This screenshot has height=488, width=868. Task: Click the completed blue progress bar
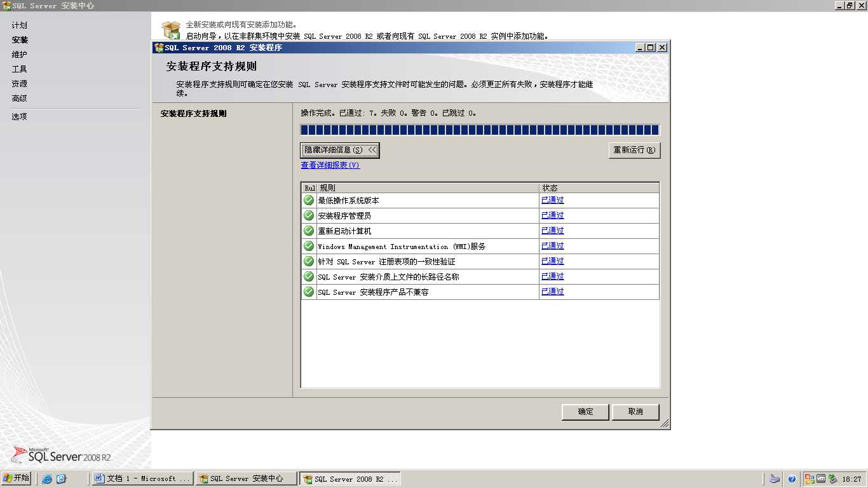480,130
